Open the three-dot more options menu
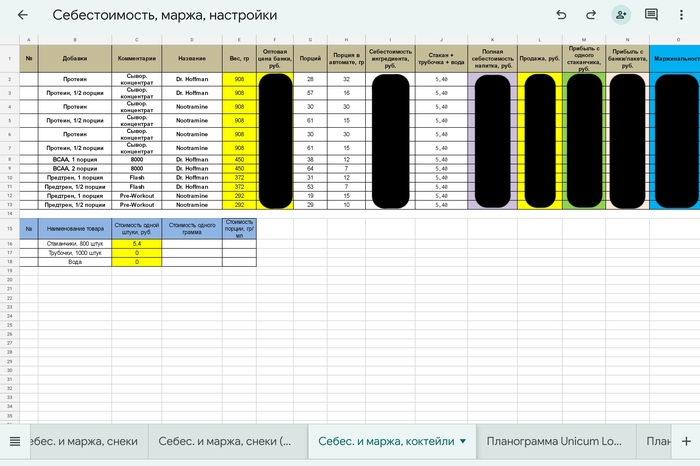 [x=683, y=15]
